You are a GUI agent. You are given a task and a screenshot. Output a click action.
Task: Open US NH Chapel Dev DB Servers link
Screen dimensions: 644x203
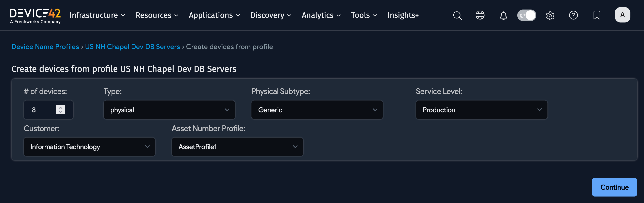tap(132, 47)
